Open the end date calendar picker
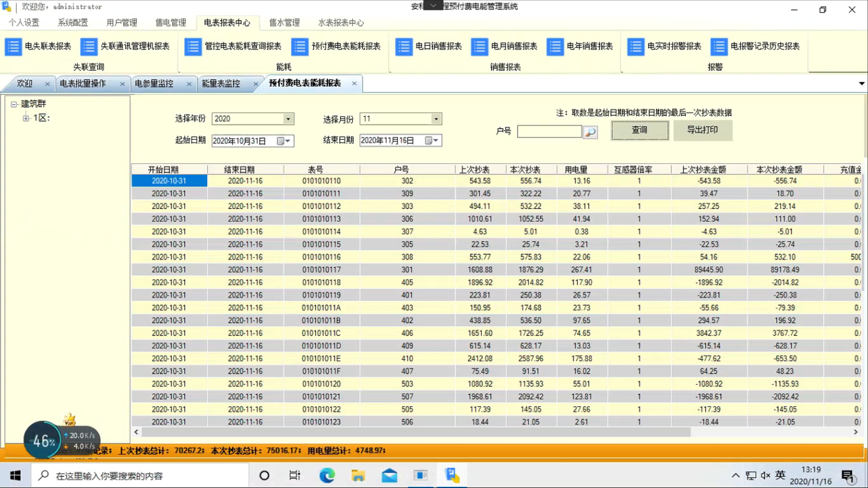 click(x=432, y=140)
